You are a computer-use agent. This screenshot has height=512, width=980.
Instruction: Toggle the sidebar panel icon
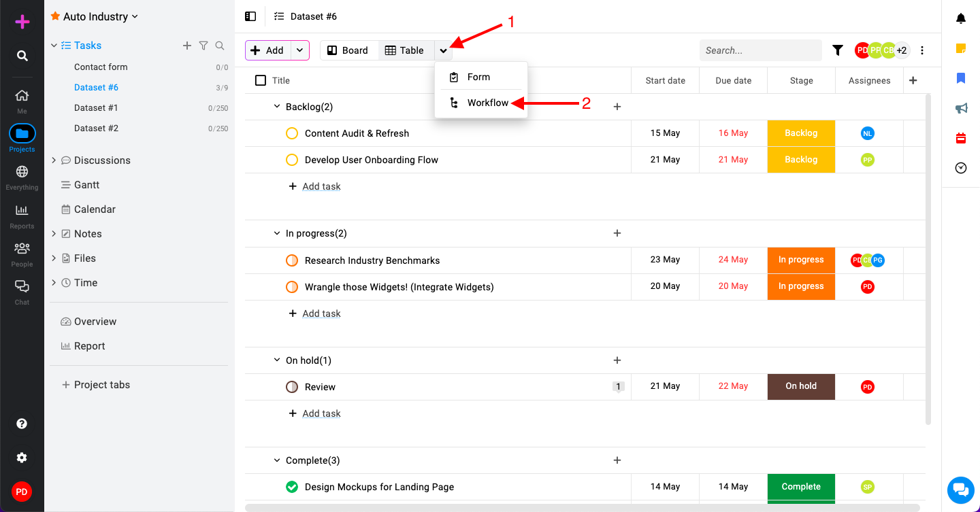click(250, 16)
